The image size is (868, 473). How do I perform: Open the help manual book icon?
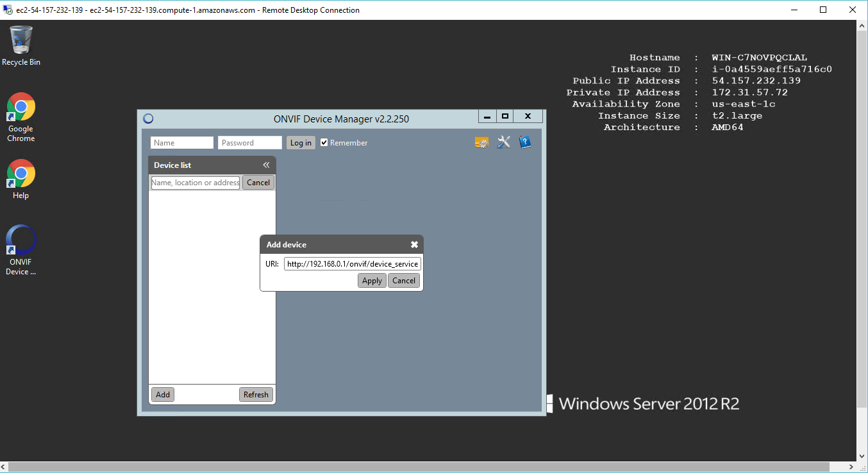[x=525, y=142]
